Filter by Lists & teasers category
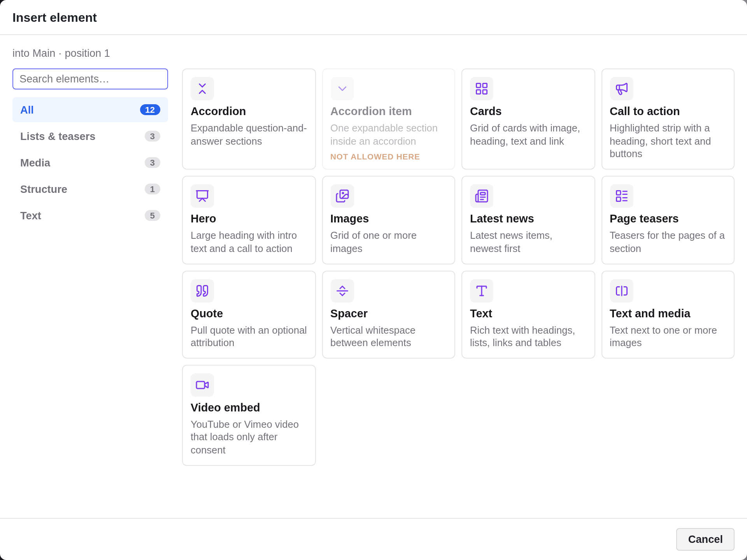The width and height of the screenshot is (747, 560). coord(90,136)
